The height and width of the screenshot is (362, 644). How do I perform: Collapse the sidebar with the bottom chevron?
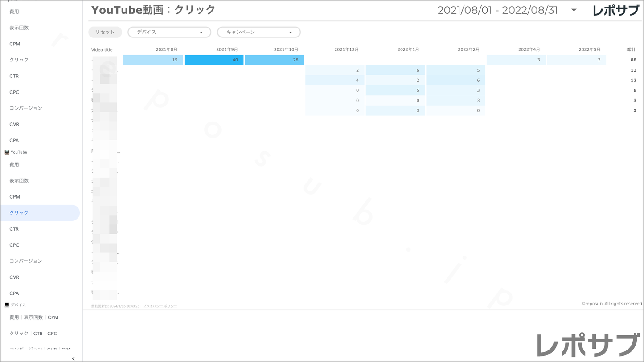pos(73,358)
